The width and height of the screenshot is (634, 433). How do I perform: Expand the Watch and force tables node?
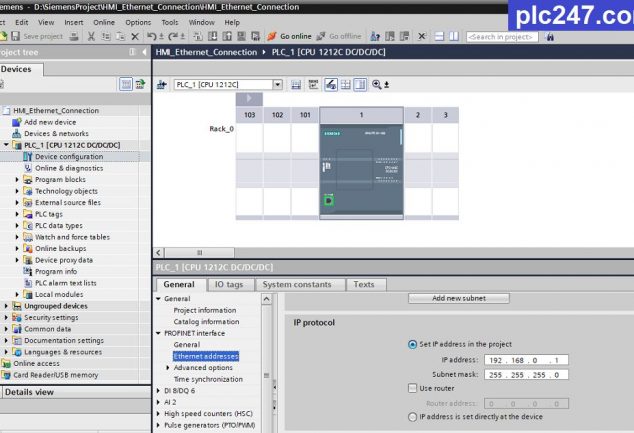point(17,237)
